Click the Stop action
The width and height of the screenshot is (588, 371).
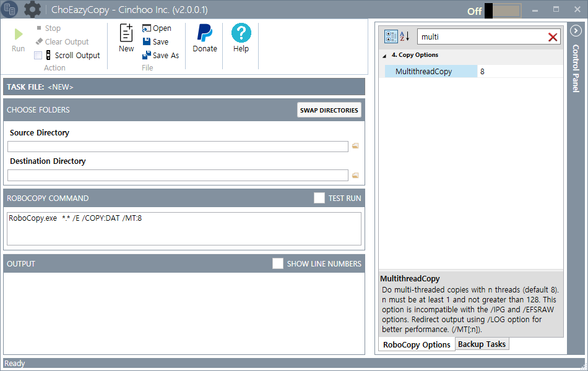pos(49,28)
